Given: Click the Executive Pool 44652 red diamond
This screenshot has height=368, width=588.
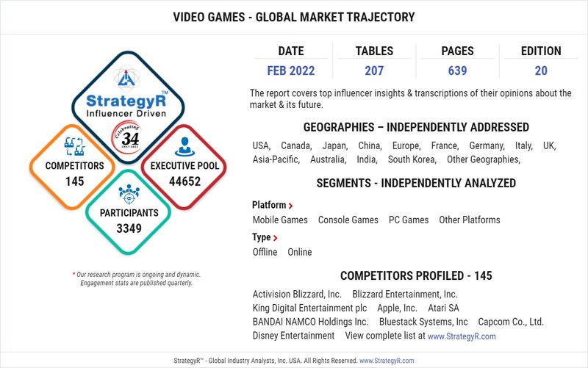Looking at the screenshot, I should click(x=184, y=173).
